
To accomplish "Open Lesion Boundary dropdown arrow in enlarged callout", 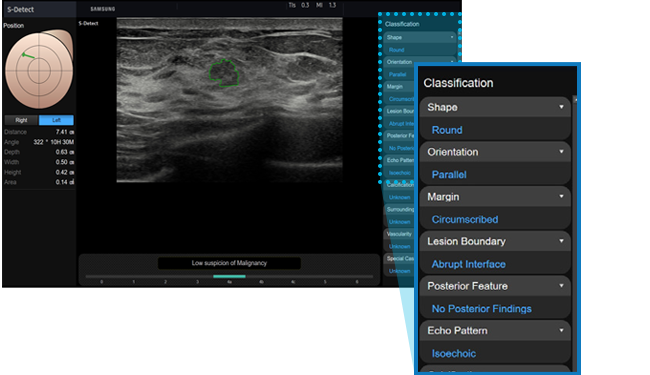I will [x=561, y=241].
